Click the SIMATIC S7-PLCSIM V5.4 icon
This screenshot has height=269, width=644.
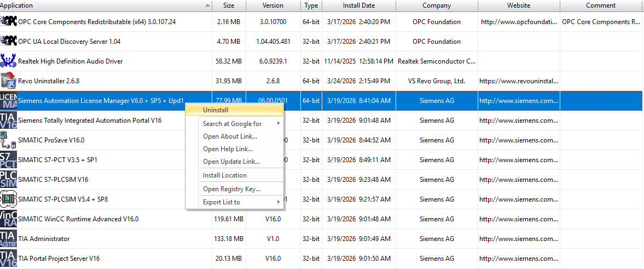pos(9,199)
